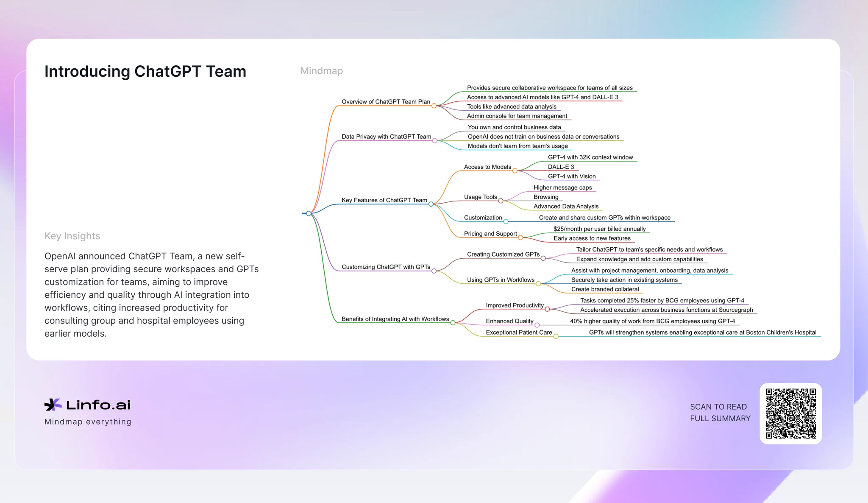Click Tasks completed 25% faster by BCG leaf
Image resolution: width=868 pixels, height=503 pixels.
tap(662, 301)
